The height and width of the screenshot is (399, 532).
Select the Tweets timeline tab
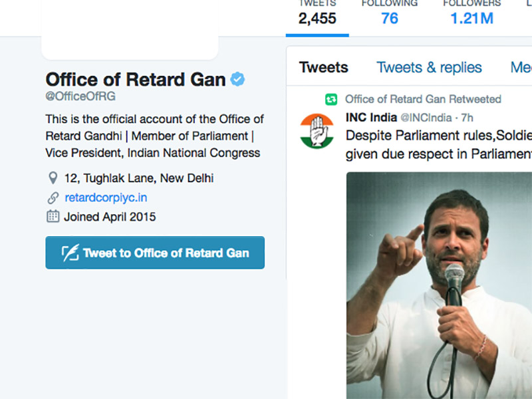(x=324, y=67)
